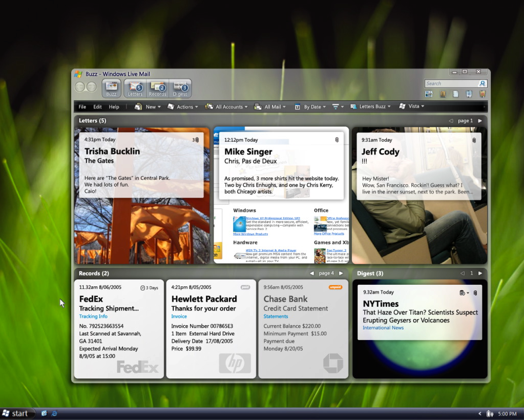
Task: Open the Records view with 2 items
Action: pos(158,89)
